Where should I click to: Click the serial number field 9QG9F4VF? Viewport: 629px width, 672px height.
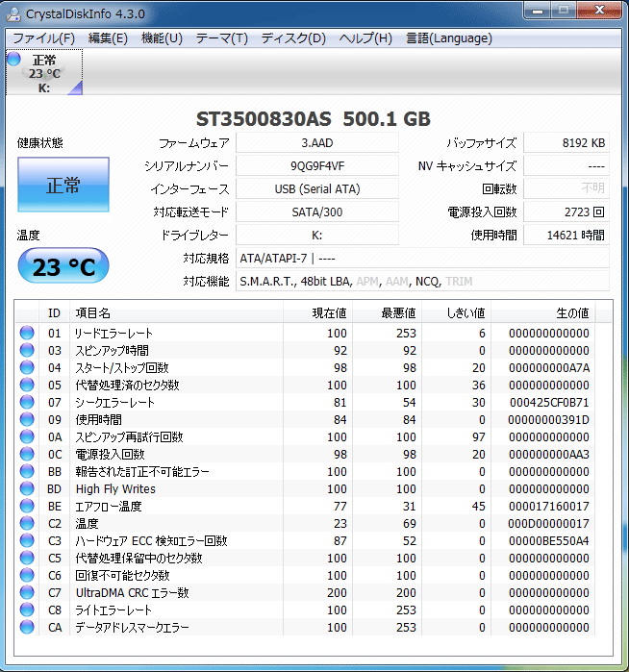(317, 166)
